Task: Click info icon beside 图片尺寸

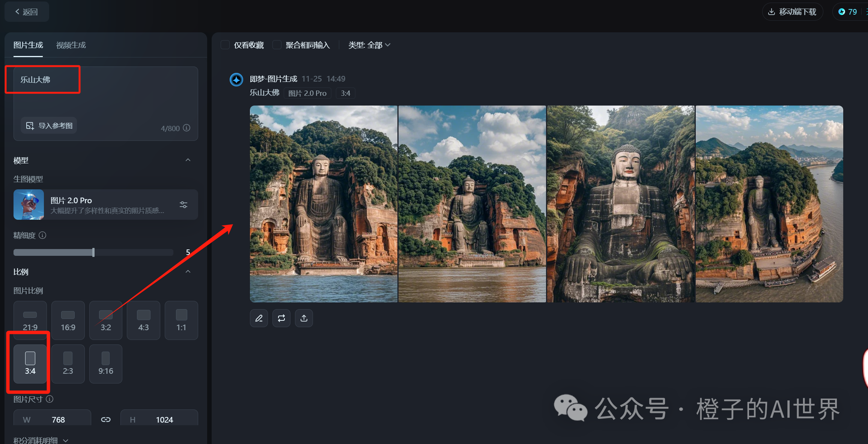Action: [50, 399]
